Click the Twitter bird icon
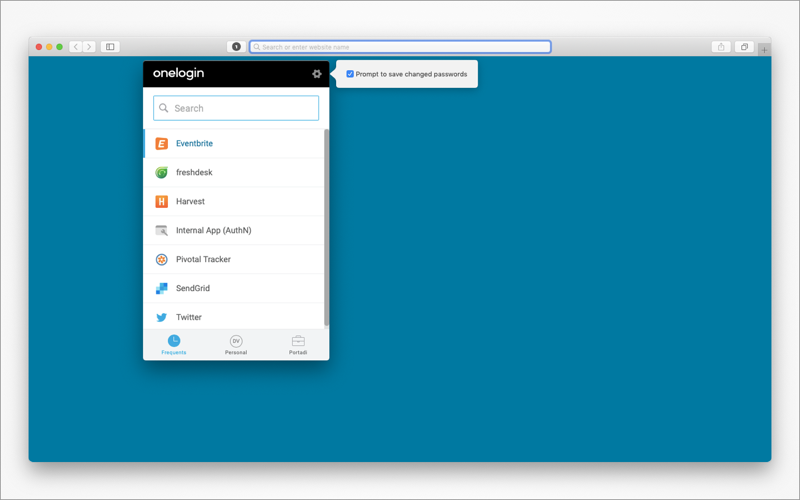800x500 pixels. tap(161, 317)
